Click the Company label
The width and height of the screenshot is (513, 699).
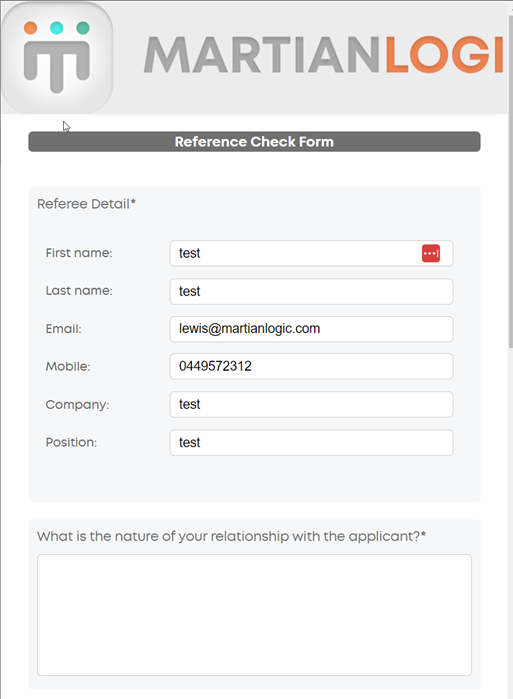coord(77,405)
